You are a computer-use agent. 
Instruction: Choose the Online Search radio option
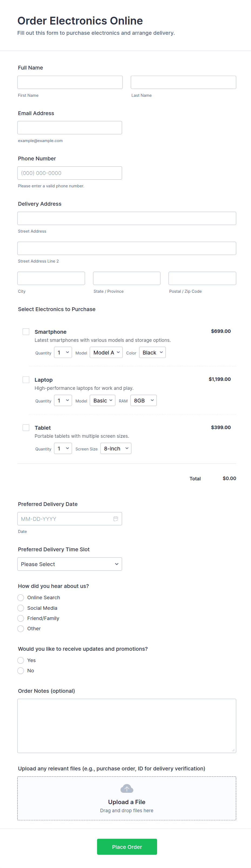21,597
